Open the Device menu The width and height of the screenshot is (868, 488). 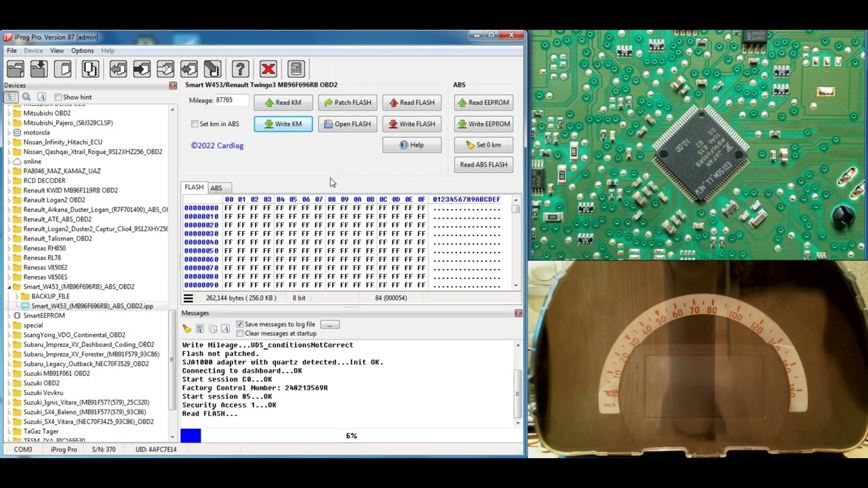click(x=33, y=51)
